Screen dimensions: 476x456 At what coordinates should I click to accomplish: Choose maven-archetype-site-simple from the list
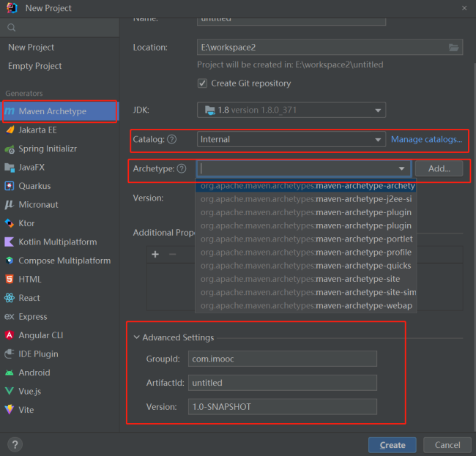305,293
